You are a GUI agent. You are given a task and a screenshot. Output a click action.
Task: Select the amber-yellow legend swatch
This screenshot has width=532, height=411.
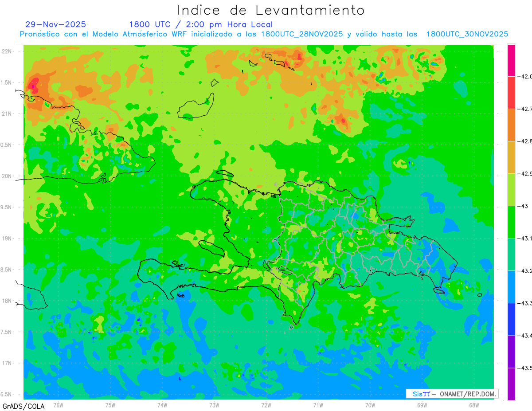point(511,157)
